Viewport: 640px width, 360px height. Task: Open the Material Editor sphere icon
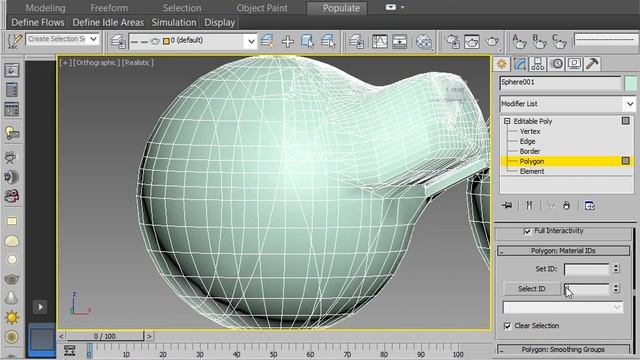(x=424, y=41)
